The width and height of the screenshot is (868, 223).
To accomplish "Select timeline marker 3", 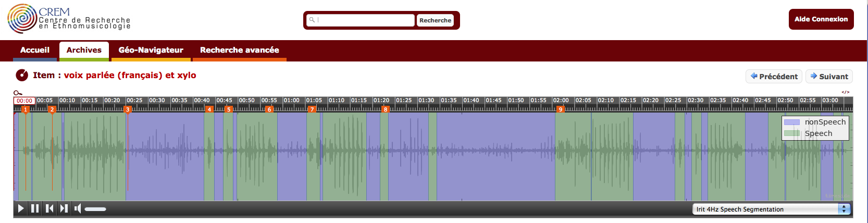I will [127, 109].
